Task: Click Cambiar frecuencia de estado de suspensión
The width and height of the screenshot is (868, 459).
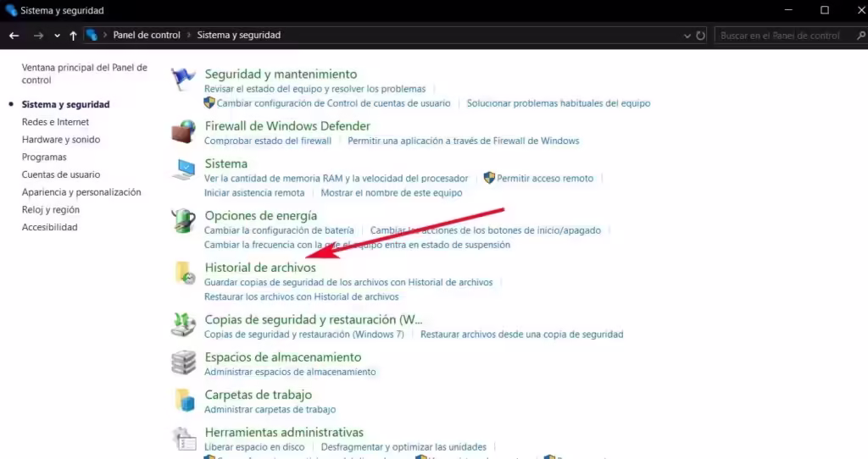Action: (357, 245)
